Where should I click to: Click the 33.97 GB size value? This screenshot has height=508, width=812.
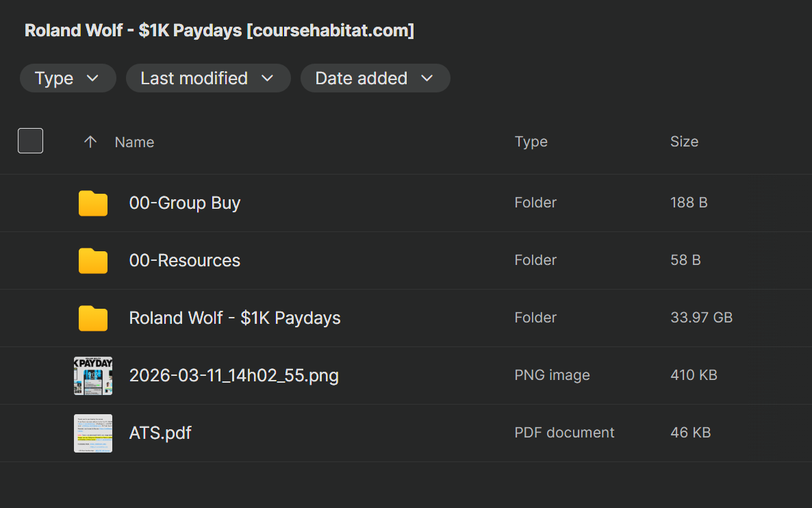pos(701,318)
